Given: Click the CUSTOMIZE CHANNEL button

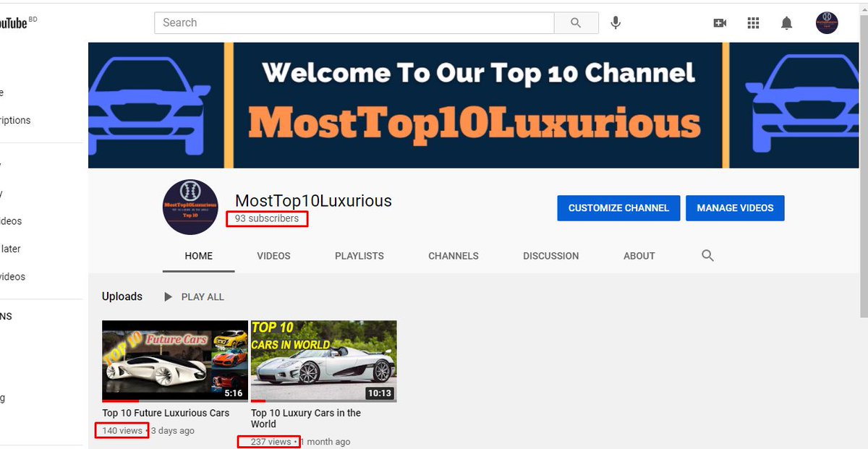Looking at the screenshot, I should pyautogui.click(x=618, y=208).
